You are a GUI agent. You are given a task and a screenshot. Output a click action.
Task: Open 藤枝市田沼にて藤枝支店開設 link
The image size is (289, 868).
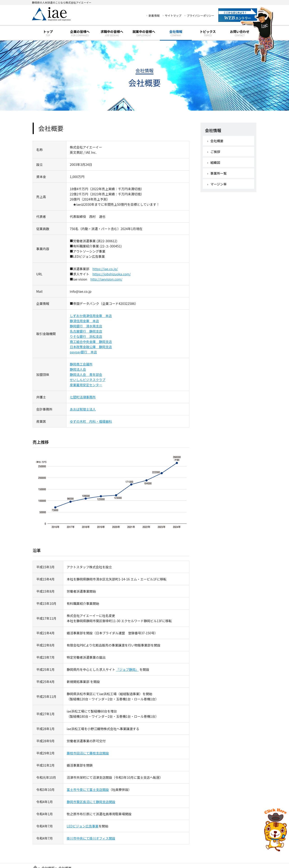[x=88, y=753]
